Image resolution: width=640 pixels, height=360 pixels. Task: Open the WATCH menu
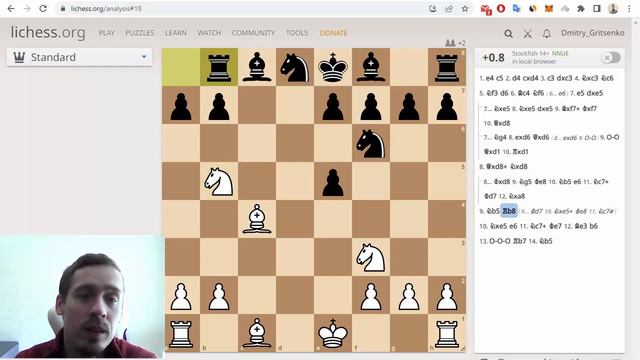(x=209, y=33)
